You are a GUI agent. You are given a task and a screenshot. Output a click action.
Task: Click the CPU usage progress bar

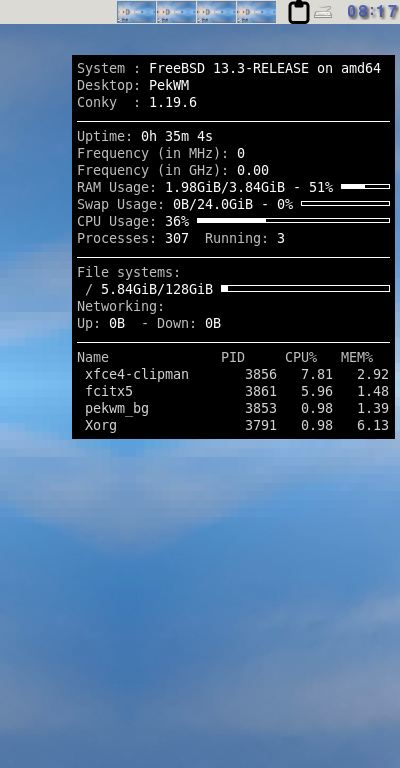click(293, 220)
